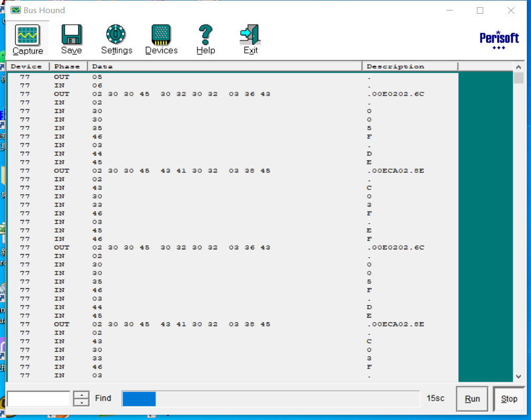
Task: Click the Exit door icon
Action: [x=250, y=35]
